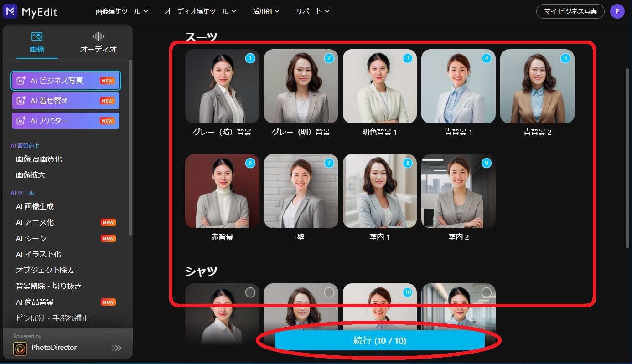Deselect the 室内 2 badge numbered 9

[x=487, y=163]
